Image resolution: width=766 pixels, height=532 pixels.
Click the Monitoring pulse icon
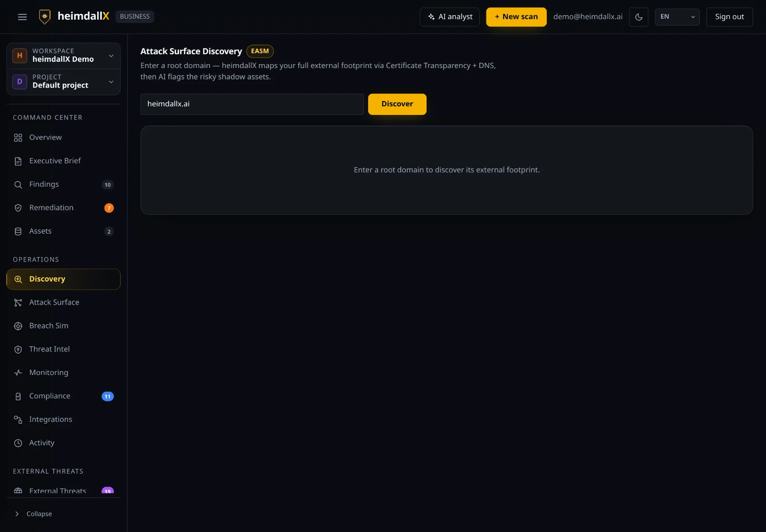click(x=18, y=373)
